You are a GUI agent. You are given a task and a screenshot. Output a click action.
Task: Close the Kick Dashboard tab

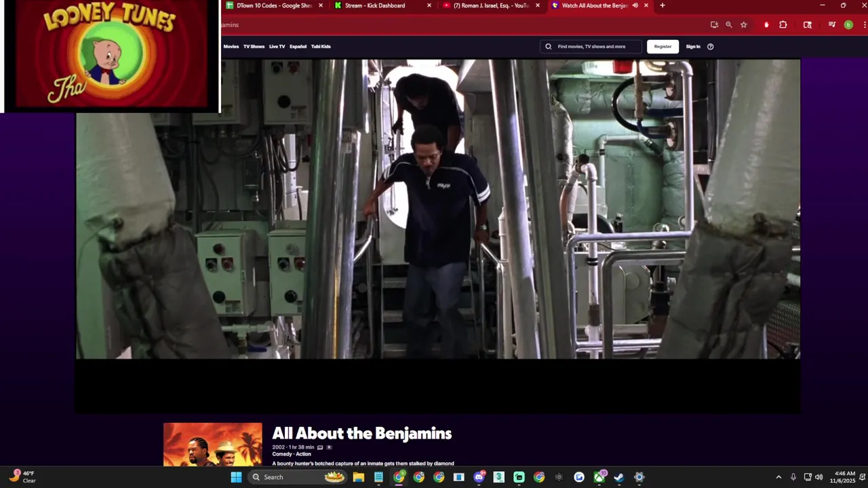coord(429,5)
